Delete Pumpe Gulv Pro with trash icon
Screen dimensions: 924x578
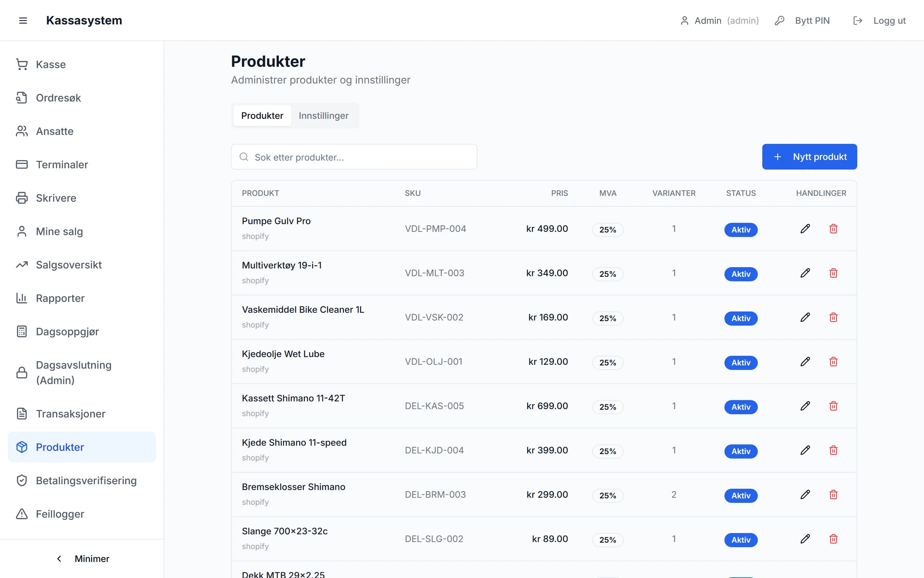click(x=834, y=229)
